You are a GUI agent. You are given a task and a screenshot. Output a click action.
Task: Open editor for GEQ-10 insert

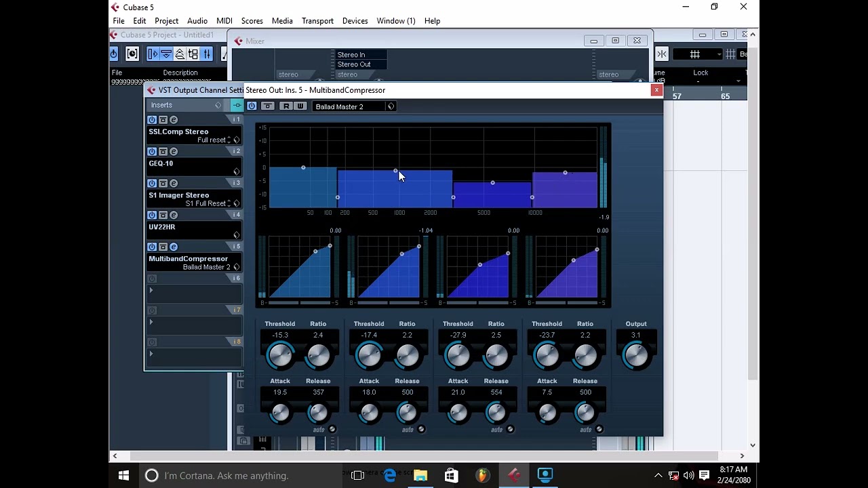(174, 152)
